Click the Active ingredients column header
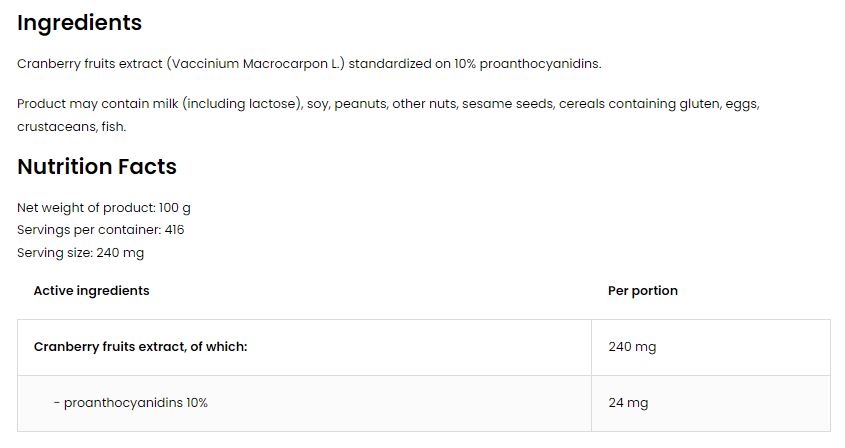 pyautogui.click(x=91, y=291)
